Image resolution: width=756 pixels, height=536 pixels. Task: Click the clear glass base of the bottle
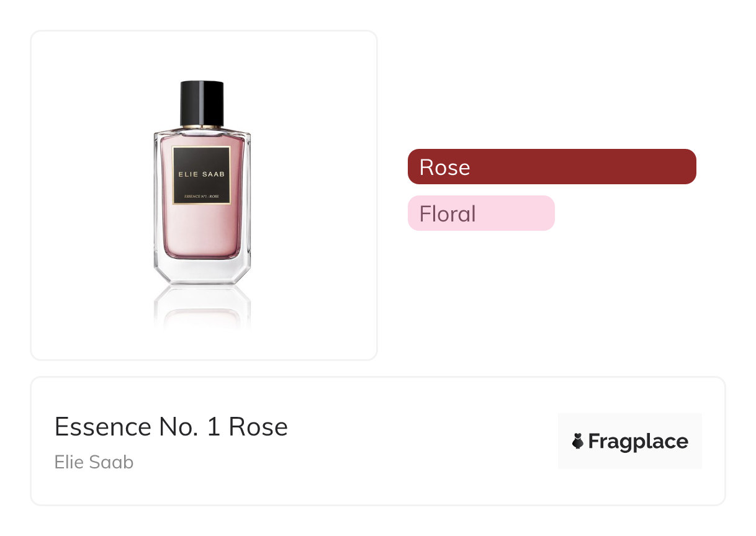(202, 271)
